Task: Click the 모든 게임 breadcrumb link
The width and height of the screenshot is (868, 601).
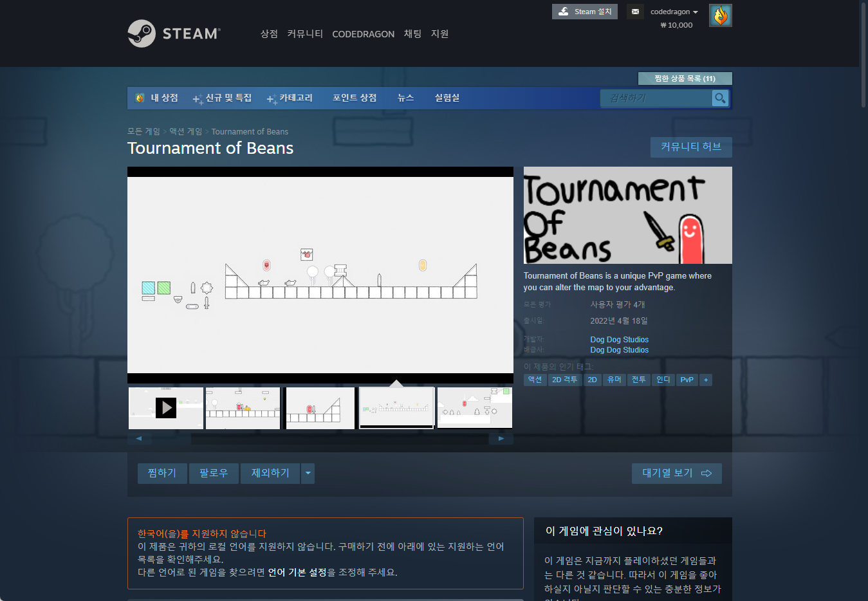Action: tap(143, 131)
